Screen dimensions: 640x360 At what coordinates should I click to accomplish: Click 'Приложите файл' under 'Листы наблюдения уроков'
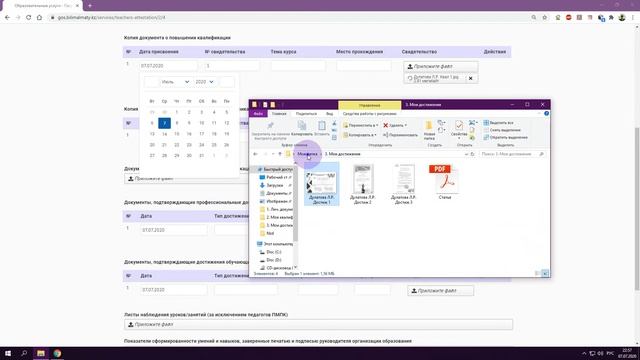point(318,324)
